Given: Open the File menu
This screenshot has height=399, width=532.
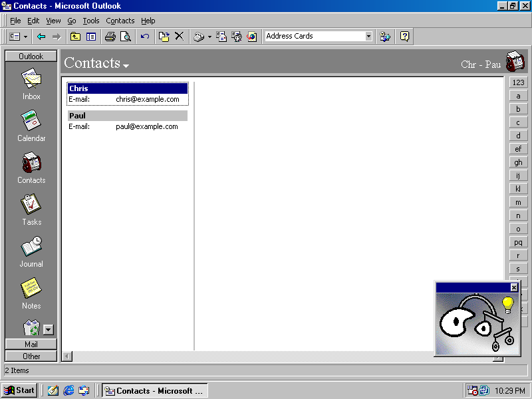Looking at the screenshot, I should pyautogui.click(x=15, y=21).
